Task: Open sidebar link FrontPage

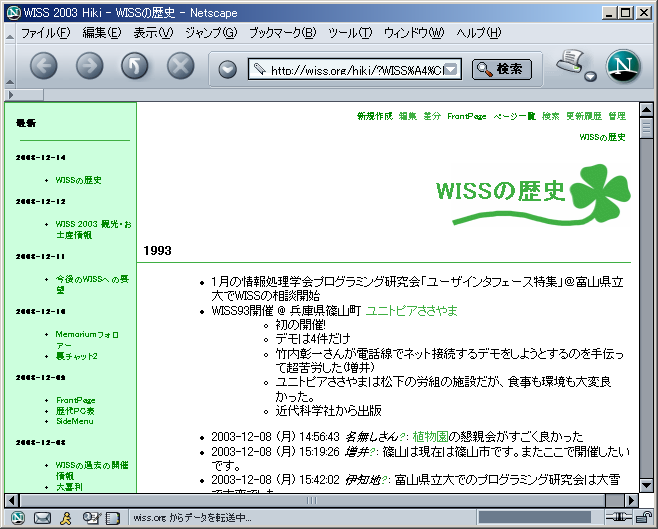Action: pos(76,400)
